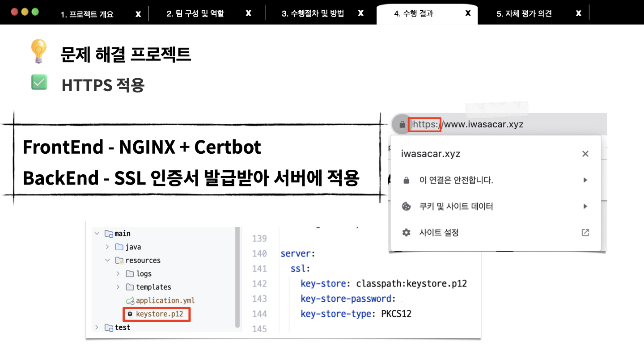
Task: Select the 'logs' folder
Action: pos(144,274)
